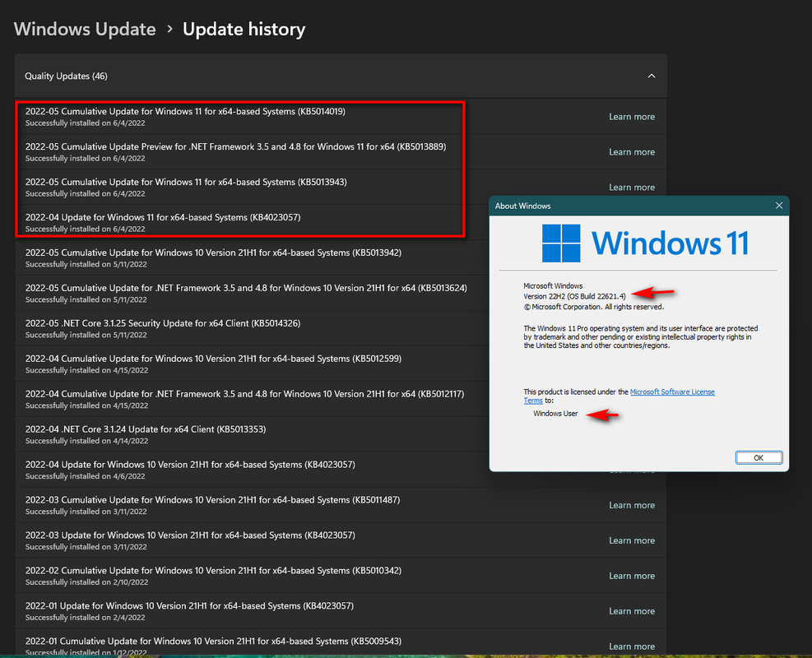812x658 pixels.
Task: Select the KB5013942 Windows 10 update entry
Action: point(253,257)
